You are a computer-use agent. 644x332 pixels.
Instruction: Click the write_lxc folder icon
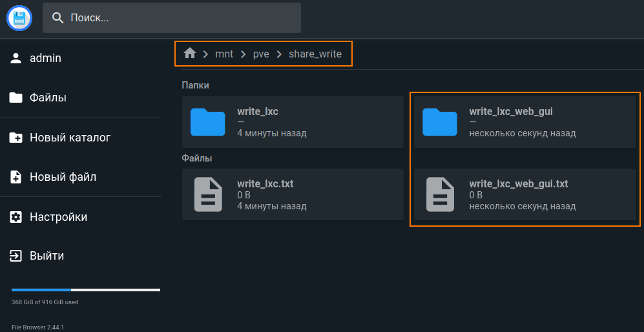tap(207, 122)
